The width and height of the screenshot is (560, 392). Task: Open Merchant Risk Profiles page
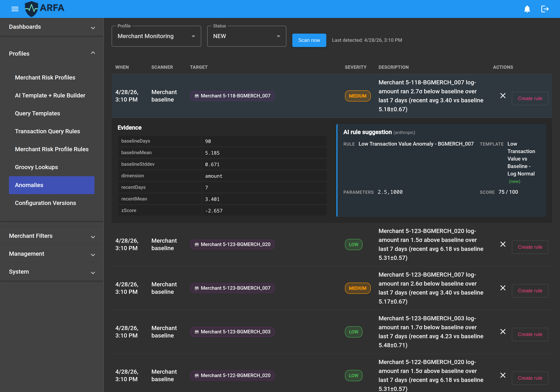52,78
